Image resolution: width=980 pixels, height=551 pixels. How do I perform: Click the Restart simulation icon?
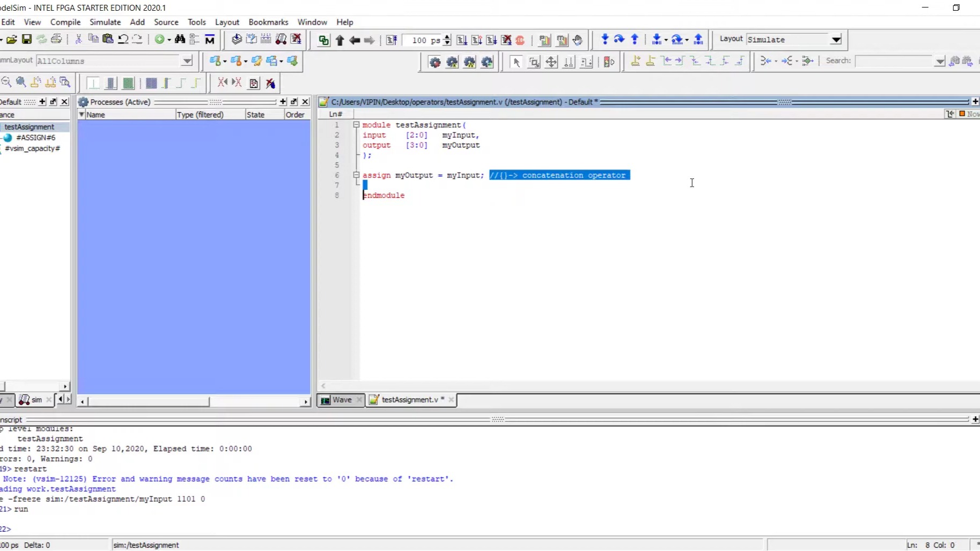point(392,40)
